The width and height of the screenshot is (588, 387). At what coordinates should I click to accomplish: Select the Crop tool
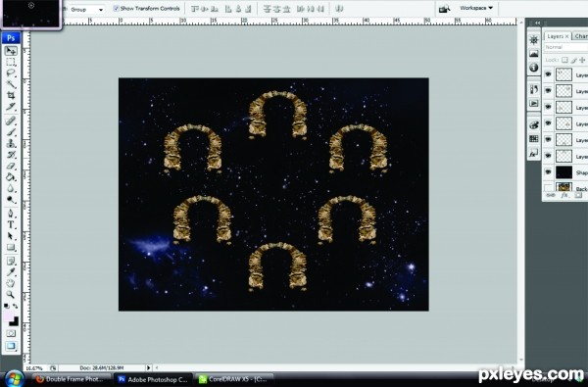click(x=11, y=95)
